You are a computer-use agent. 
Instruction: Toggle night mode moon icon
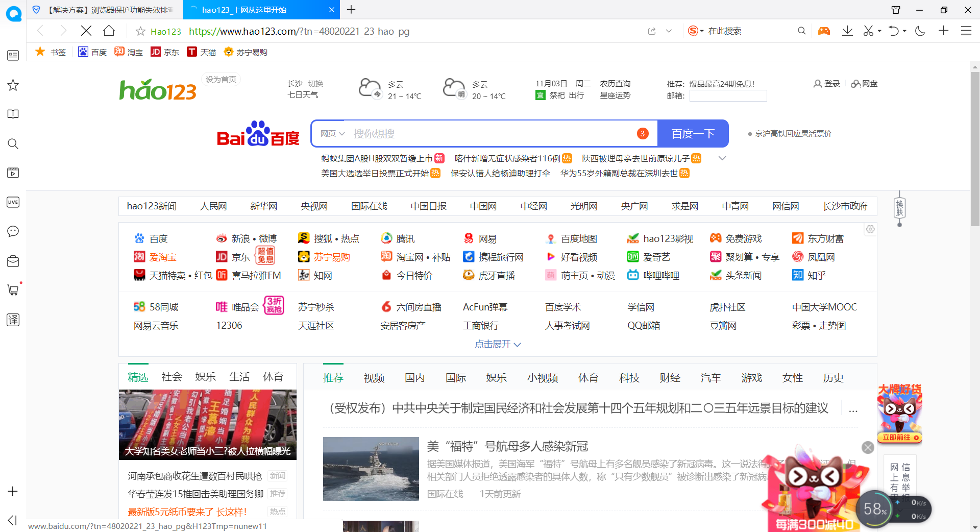point(920,31)
